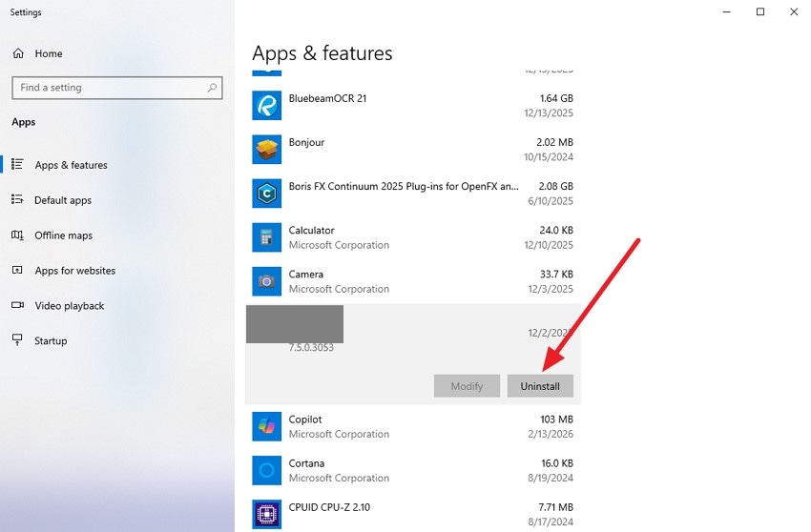Click the 7.71 MB CPU-Z size
The height and width of the screenshot is (532, 811).
[556, 507]
